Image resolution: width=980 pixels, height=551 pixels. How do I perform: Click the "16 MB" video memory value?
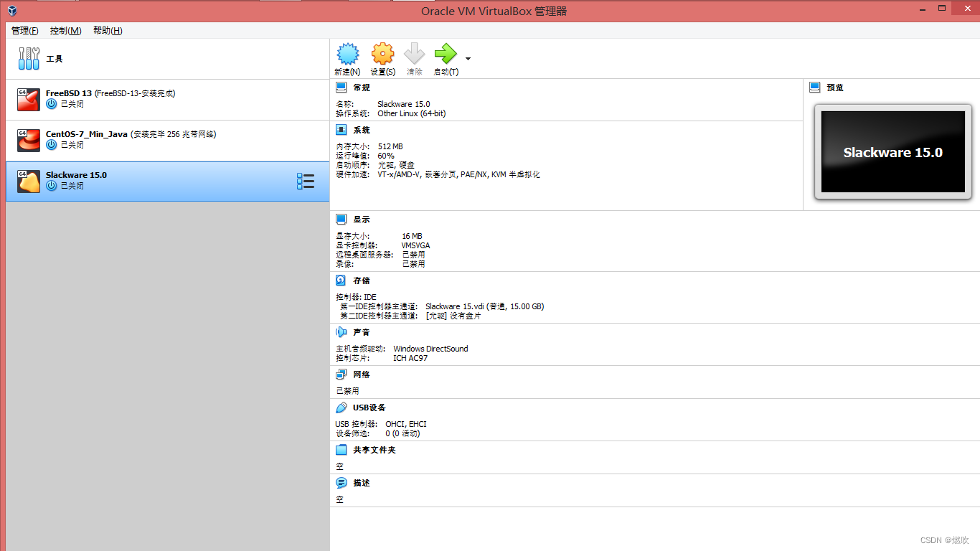(x=412, y=236)
